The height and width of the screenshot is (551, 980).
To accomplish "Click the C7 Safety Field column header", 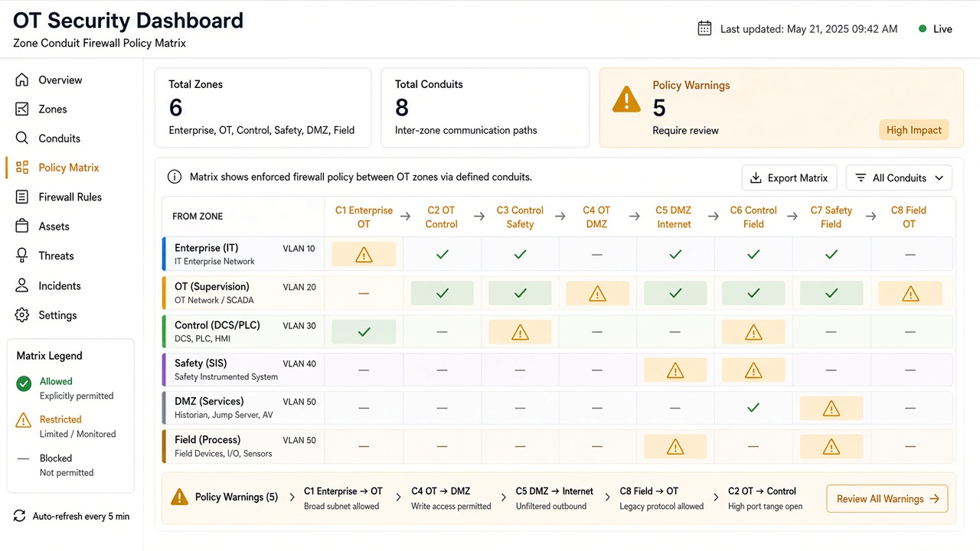I will 831,217.
